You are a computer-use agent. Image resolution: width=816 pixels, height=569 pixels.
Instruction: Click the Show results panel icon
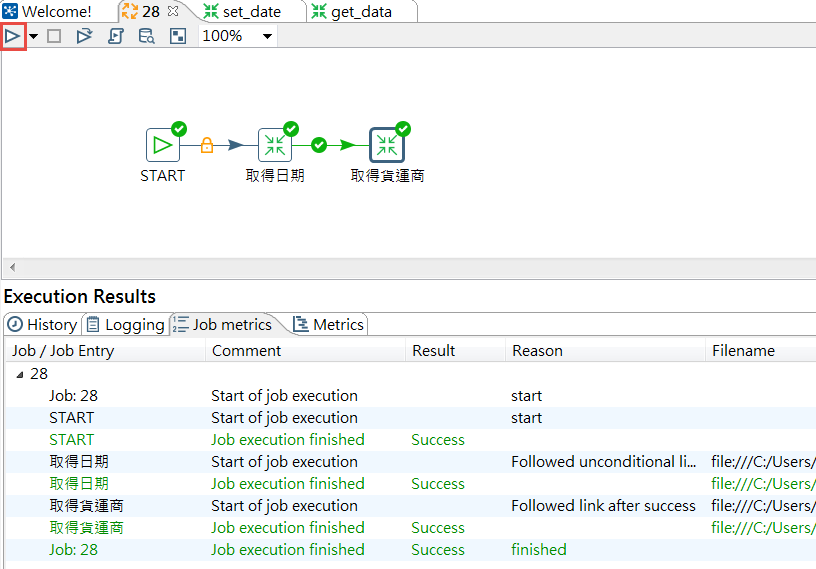177,36
